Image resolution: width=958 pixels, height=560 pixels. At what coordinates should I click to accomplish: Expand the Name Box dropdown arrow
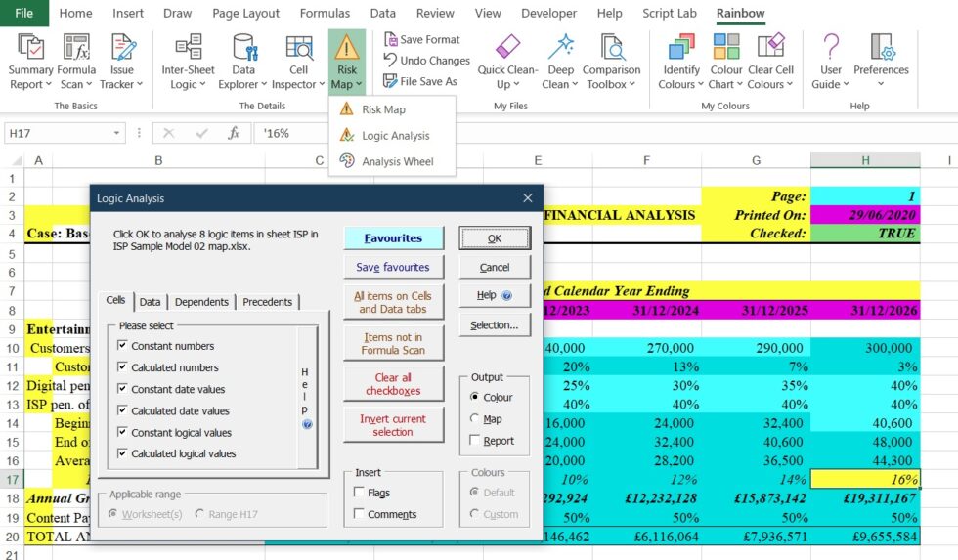coord(117,133)
